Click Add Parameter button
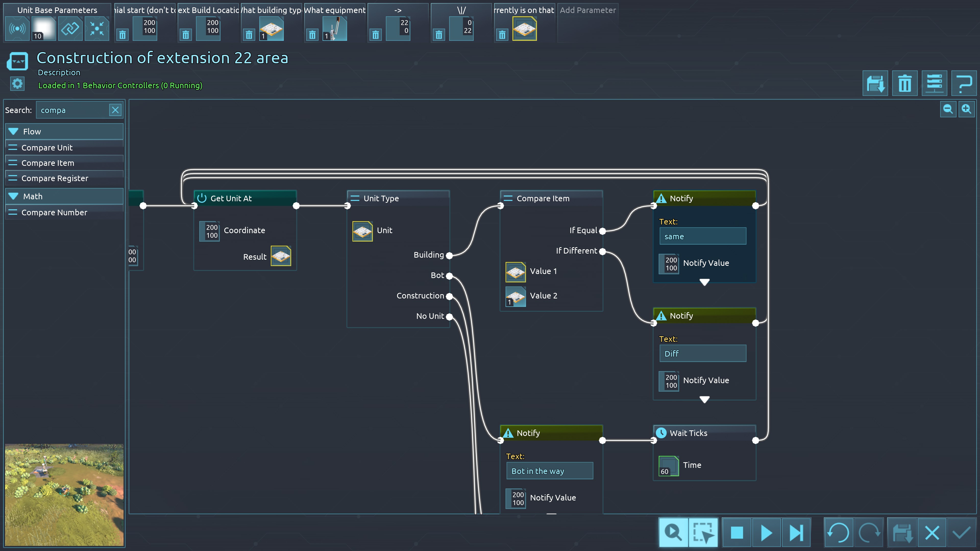Image resolution: width=980 pixels, height=551 pixels. click(587, 10)
